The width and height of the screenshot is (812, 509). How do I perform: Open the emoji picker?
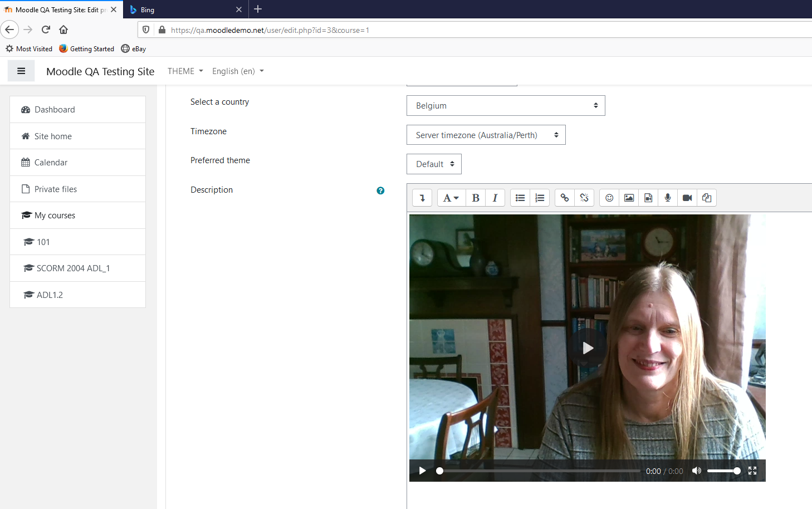(x=609, y=198)
